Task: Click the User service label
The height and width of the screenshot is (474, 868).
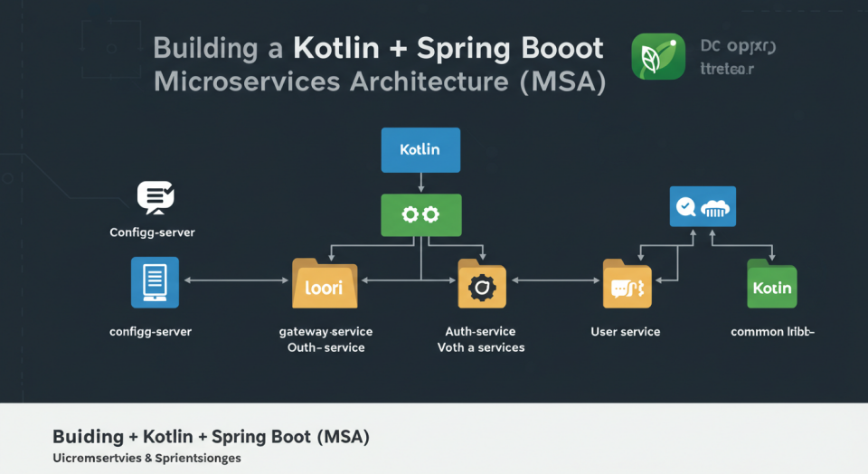Action: [x=626, y=332]
